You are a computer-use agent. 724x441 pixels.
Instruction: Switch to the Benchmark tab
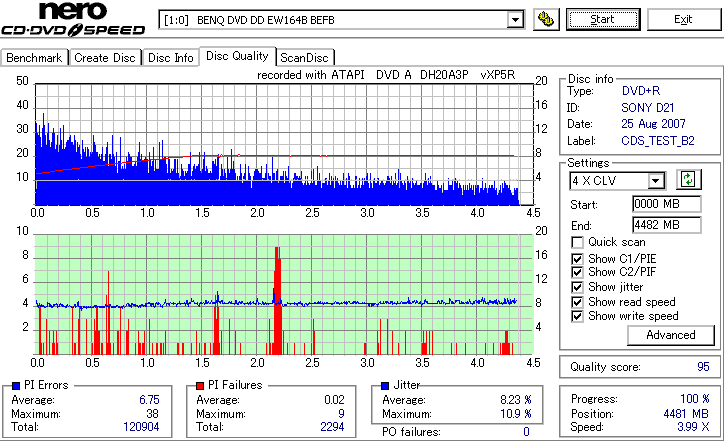coord(34,58)
